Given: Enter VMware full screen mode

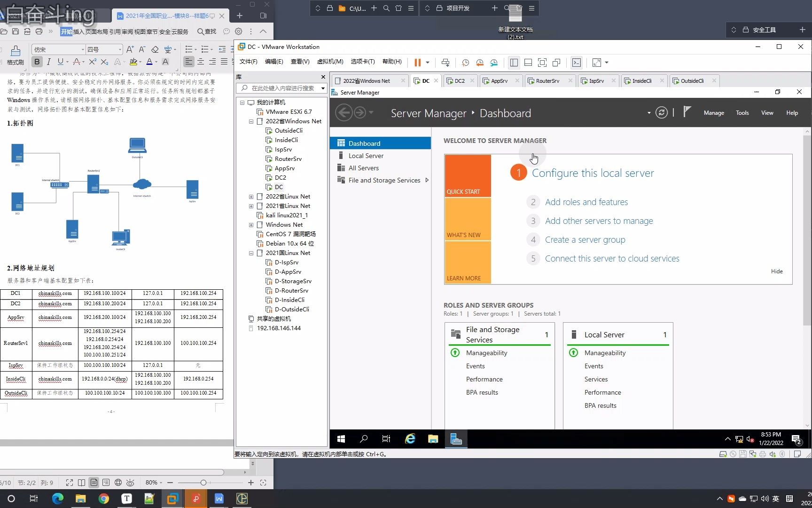Looking at the screenshot, I should pos(542,63).
